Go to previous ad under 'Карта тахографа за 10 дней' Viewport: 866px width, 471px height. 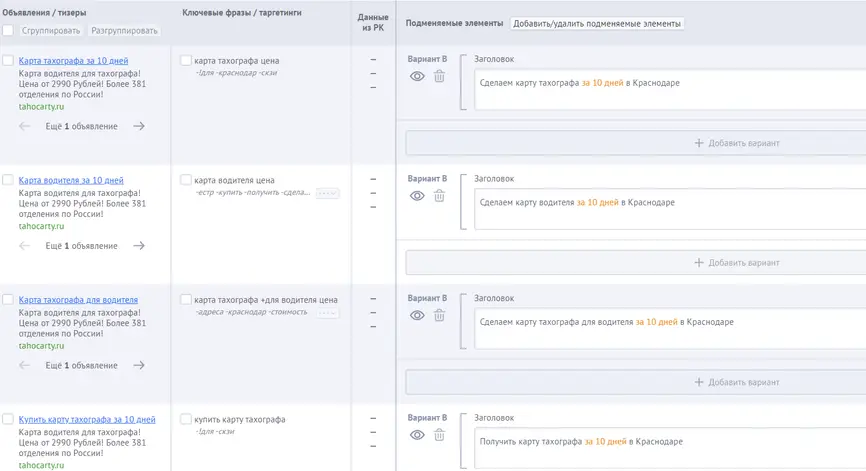24,126
